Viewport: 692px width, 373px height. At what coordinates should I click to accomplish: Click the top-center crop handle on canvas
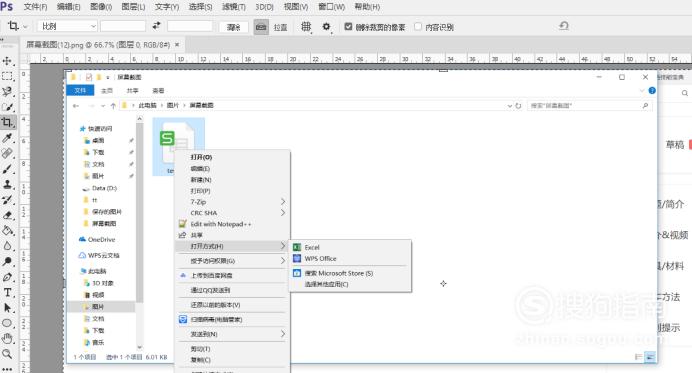pyautogui.click(x=443, y=70)
